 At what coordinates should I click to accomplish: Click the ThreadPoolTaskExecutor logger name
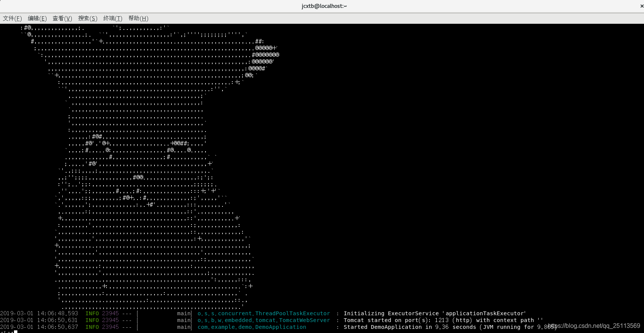[x=264, y=313]
